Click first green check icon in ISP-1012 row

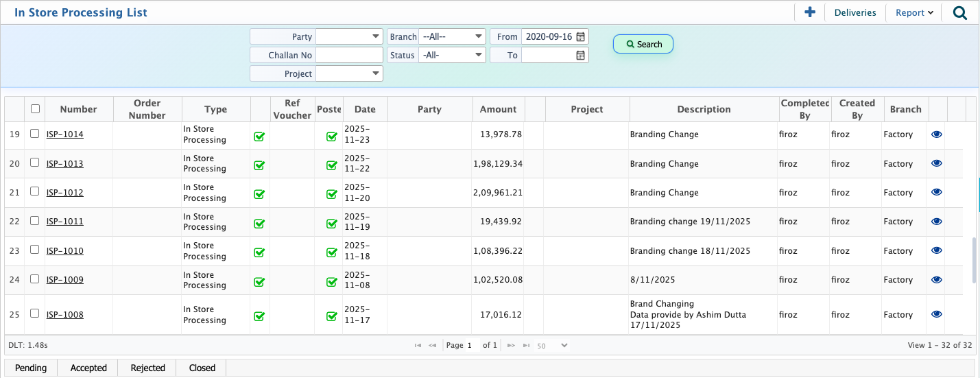coord(259,194)
